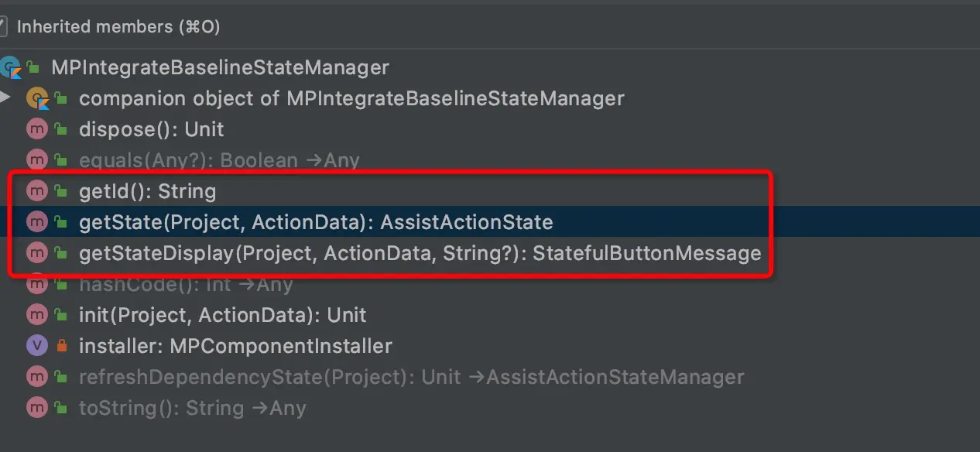Expand the companion object node
This screenshot has height=452, width=980.
coord(5,98)
